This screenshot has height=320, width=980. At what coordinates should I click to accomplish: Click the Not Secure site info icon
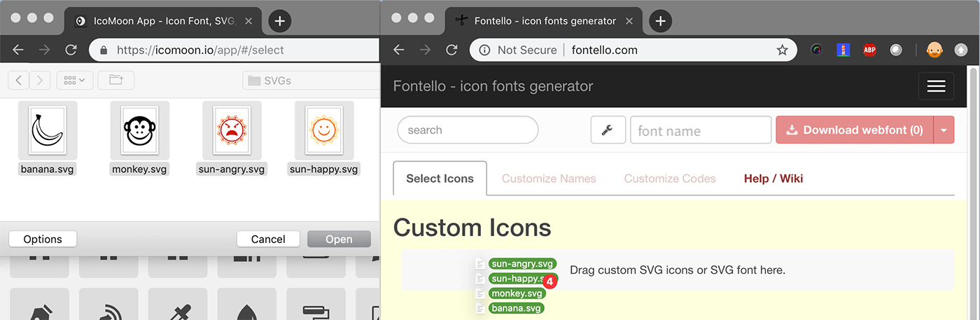pyautogui.click(x=484, y=50)
